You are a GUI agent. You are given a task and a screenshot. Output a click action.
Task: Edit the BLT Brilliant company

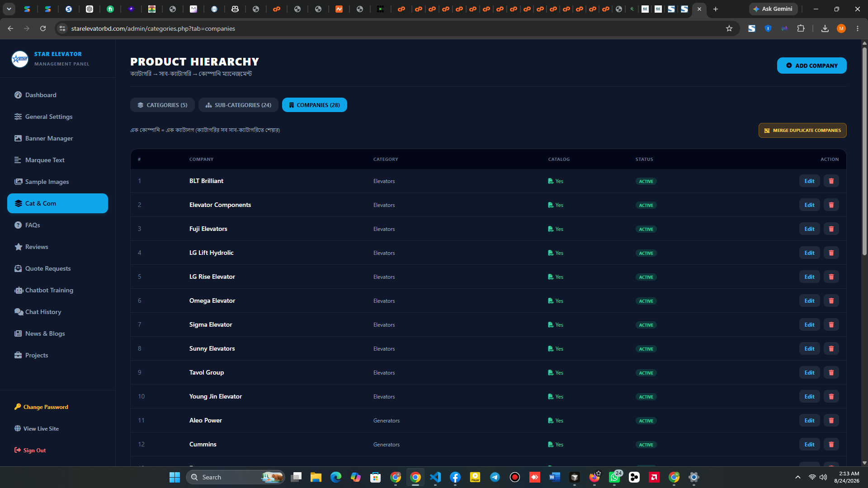tap(809, 181)
